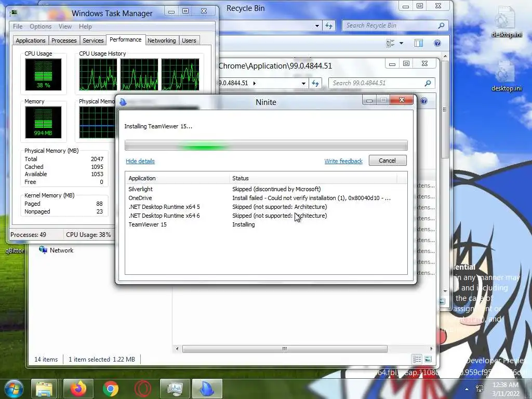
Task: Click the Recycle Bin search magnifier icon
Action: click(x=442, y=25)
